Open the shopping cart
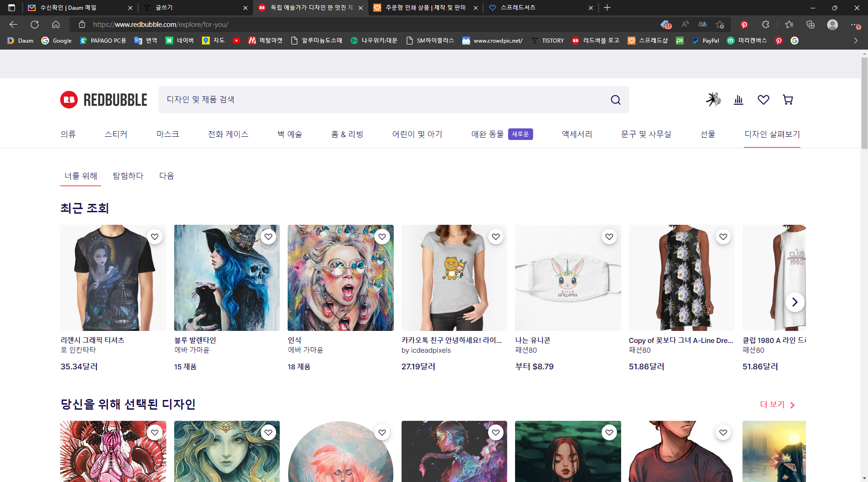The height and width of the screenshot is (482, 868). point(788,100)
